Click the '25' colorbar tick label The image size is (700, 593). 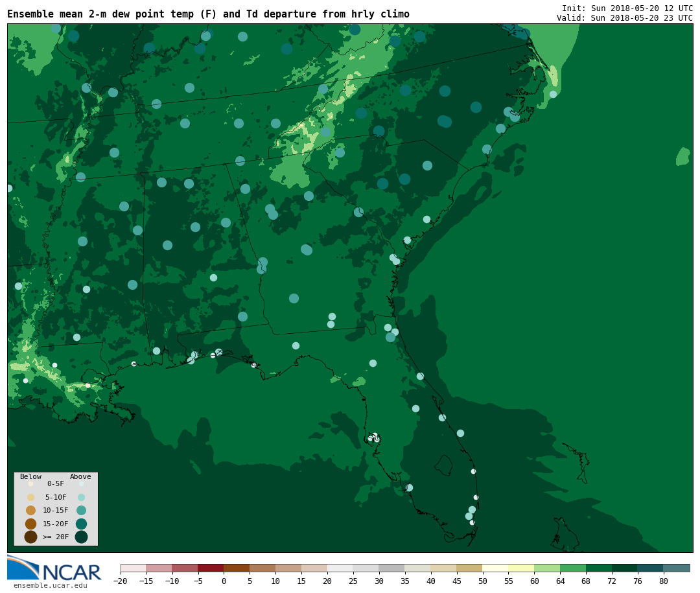[x=353, y=581]
